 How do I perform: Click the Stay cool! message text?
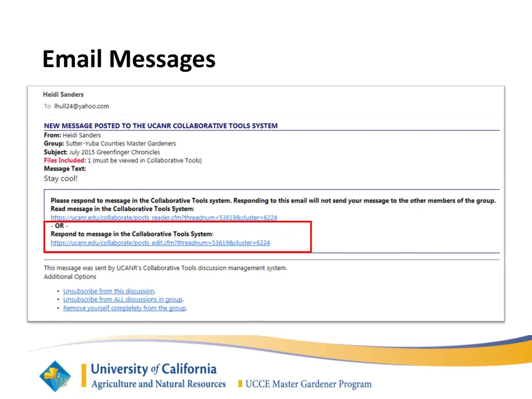pos(61,179)
